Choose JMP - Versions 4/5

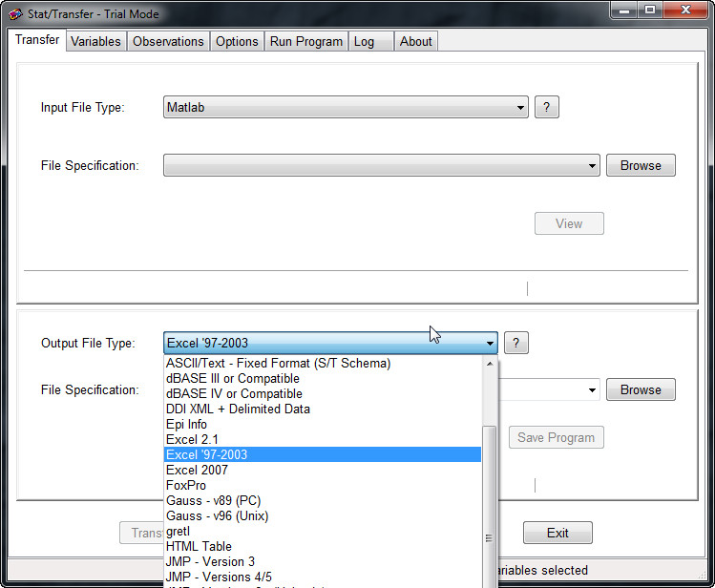coord(323,577)
